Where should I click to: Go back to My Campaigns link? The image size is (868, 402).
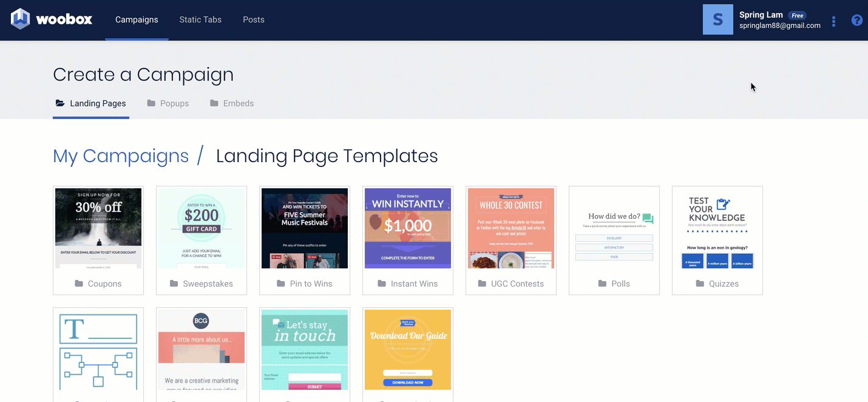[x=121, y=156]
